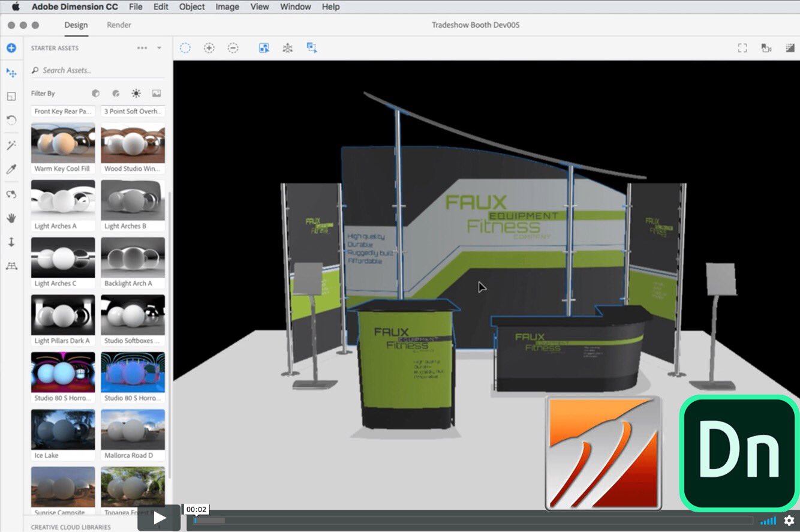The height and width of the screenshot is (532, 800).
Task: Filter assets by lights
Action: click(x=136, y=94)
